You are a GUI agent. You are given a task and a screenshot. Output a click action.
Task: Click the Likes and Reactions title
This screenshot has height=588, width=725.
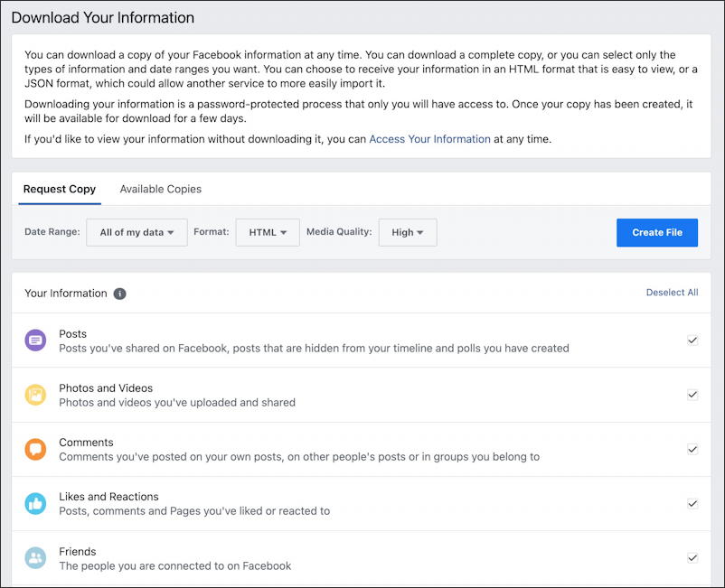coord(108,497)
